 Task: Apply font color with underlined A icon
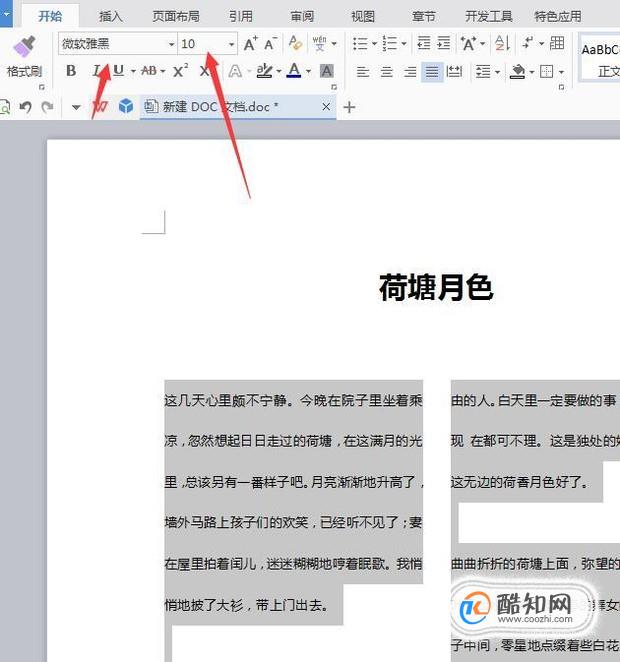[294, 71]
